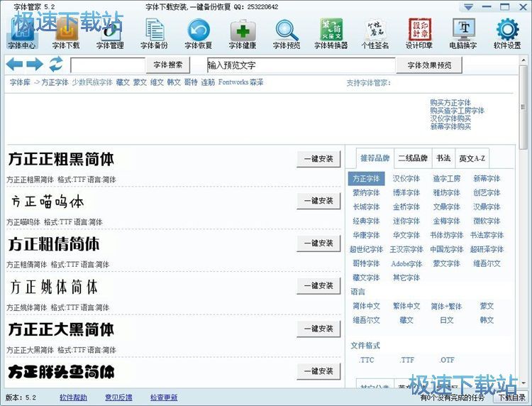Select the 造字工房 brand
Screen dimensions: 532x406
coord(446,179)
